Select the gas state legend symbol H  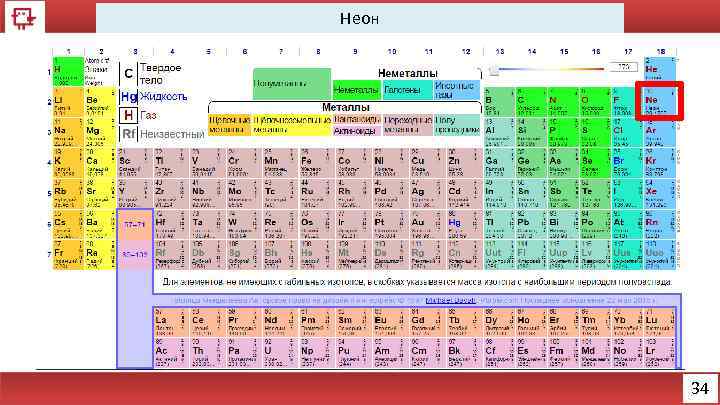[x=129, y=115]
